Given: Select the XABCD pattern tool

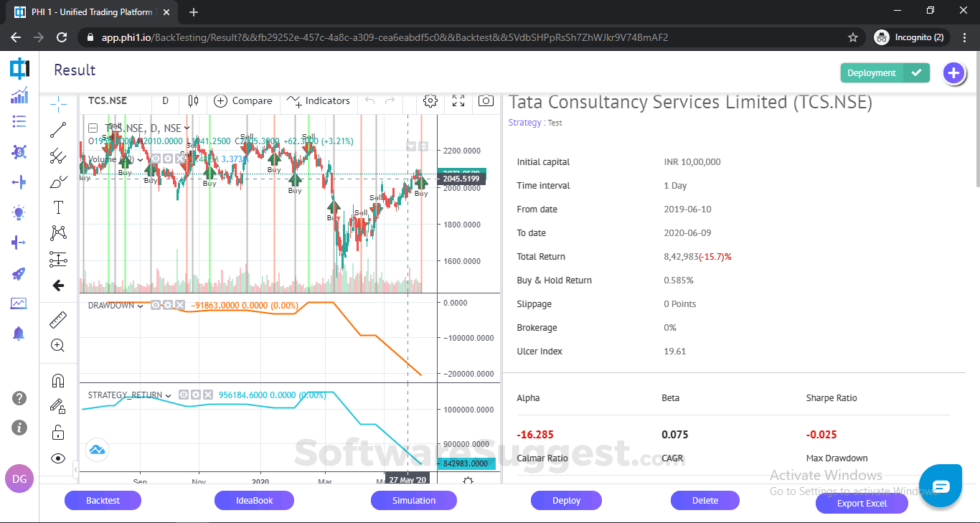Looking at the screenshot, I should (57, 232).
